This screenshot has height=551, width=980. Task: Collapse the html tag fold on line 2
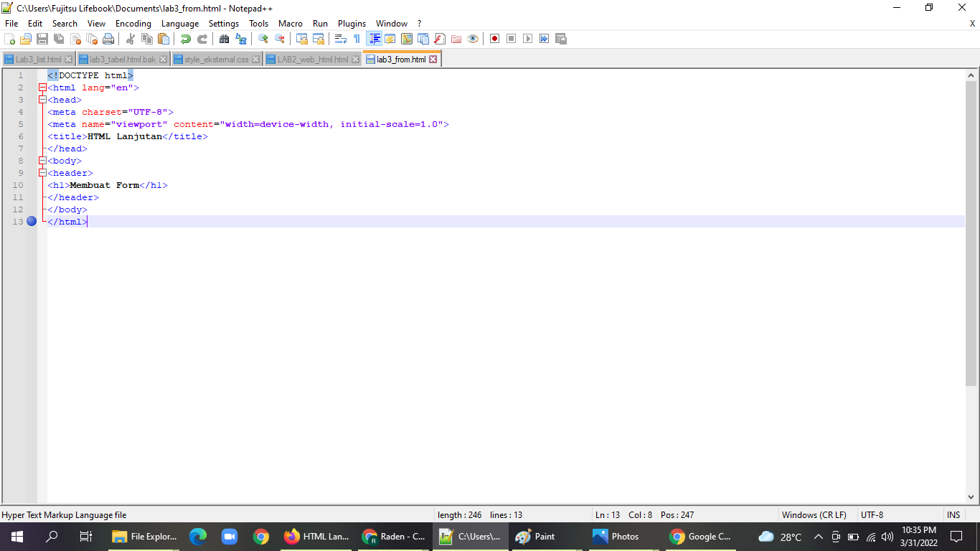tap(42, 88)
